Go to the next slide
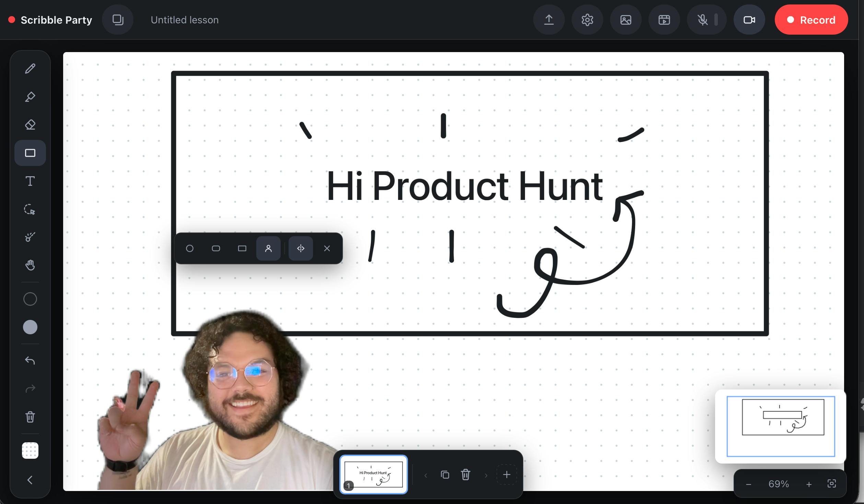The height and width of the screenshot is (504, 864). pyautogui.click(x=486, y=475)
